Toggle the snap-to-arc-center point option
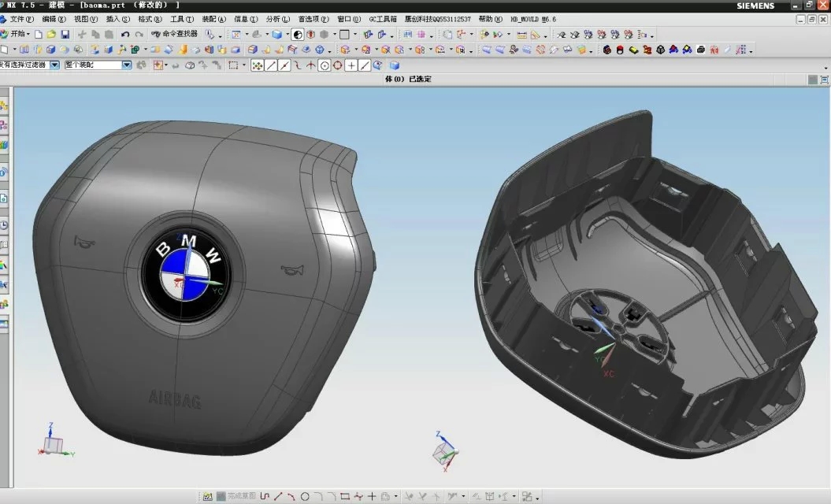831x504 pixels. [324, 65]
